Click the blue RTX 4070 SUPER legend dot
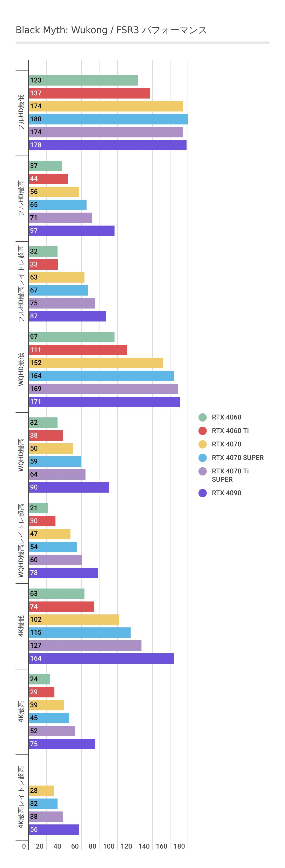 (x=202, y=458)
